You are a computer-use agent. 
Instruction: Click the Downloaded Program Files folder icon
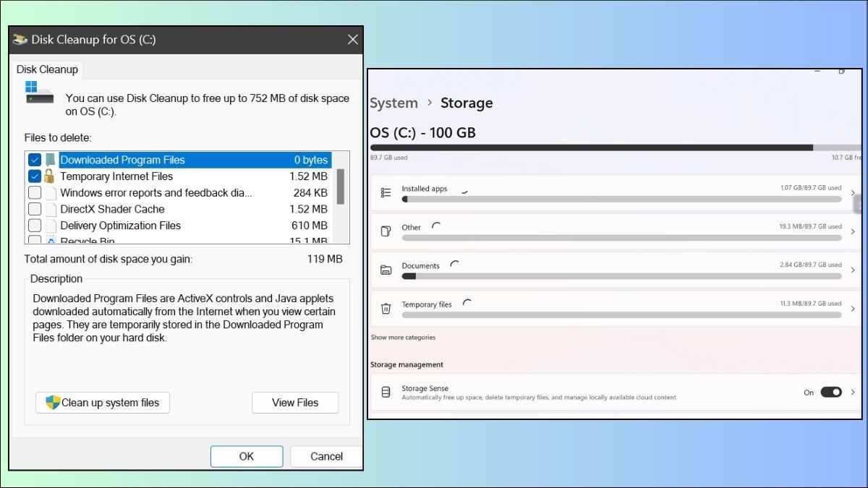[50, 160]
